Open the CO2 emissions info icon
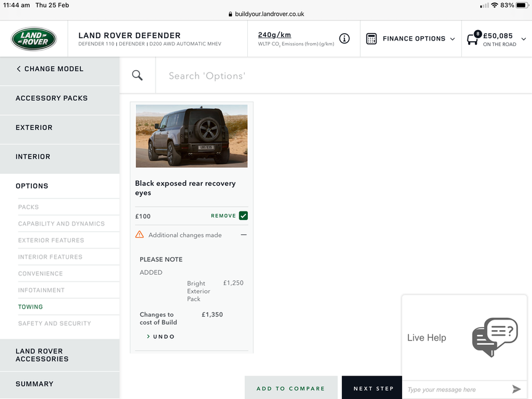Image resolution: width=532 pixels, height=399 pixels. tap(344, 38)
